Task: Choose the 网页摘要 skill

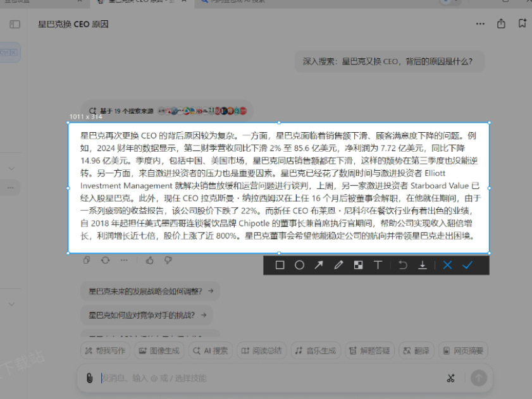Action: click(464, 350)
